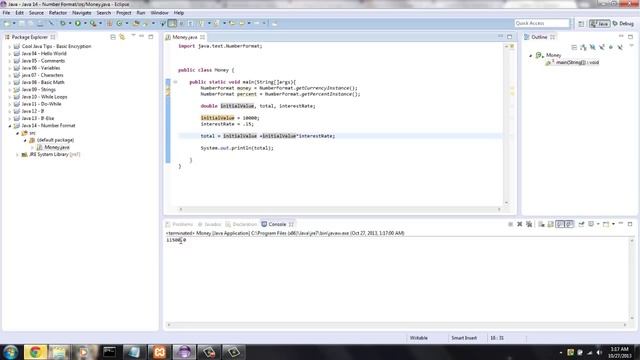Click Remove Launch icon in Console toolbar
Screen dimensions: 640x360
(520, 224)
